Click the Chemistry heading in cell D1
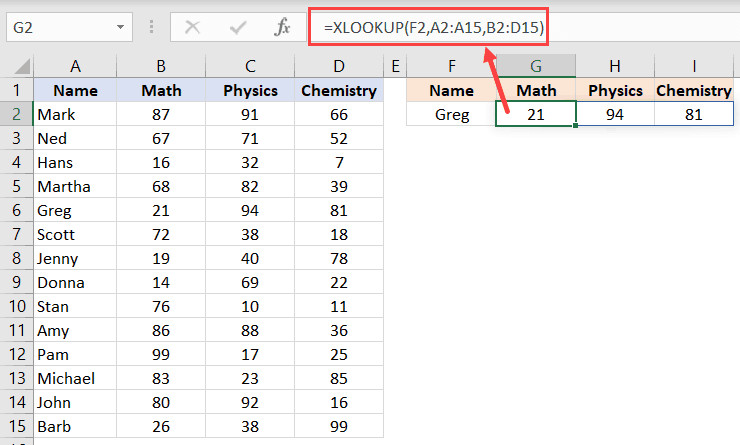Screen dimensions: 740x445 click(x=339, y=90)
